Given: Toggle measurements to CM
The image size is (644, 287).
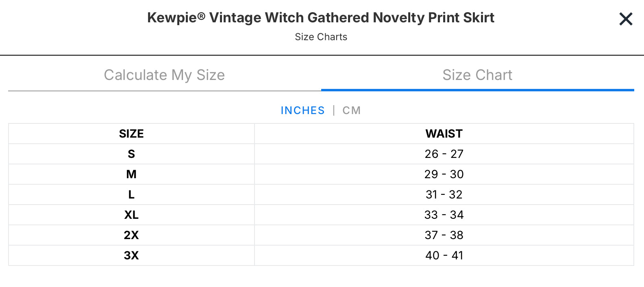Looking at the screenshot, I should (351, 110).
